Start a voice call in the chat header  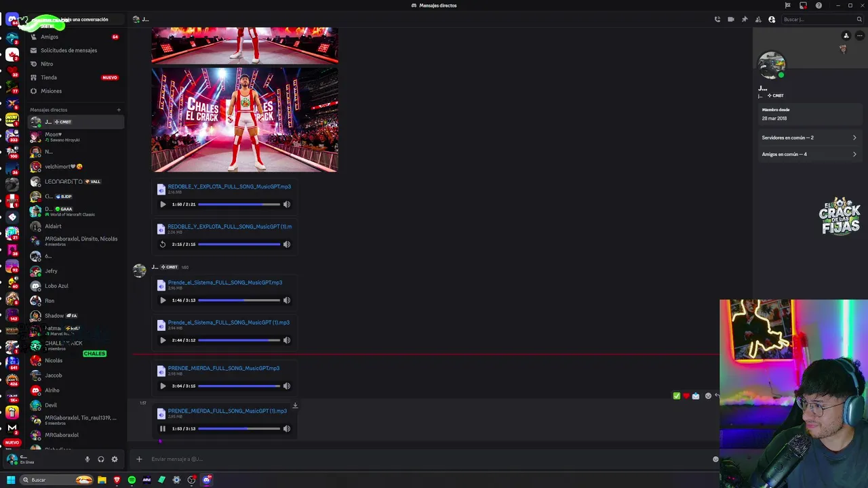click(717, 19)
